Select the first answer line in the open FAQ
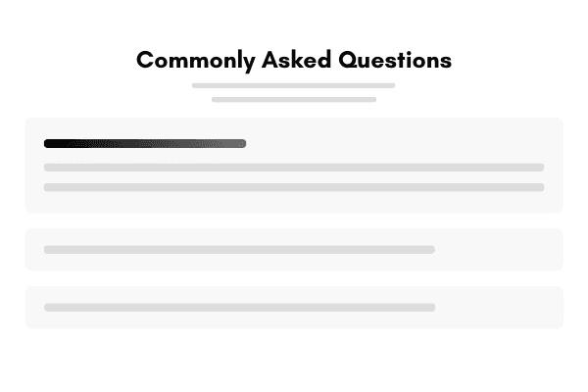The height and width of the screenshot is (392, 588). pos(294,168)
